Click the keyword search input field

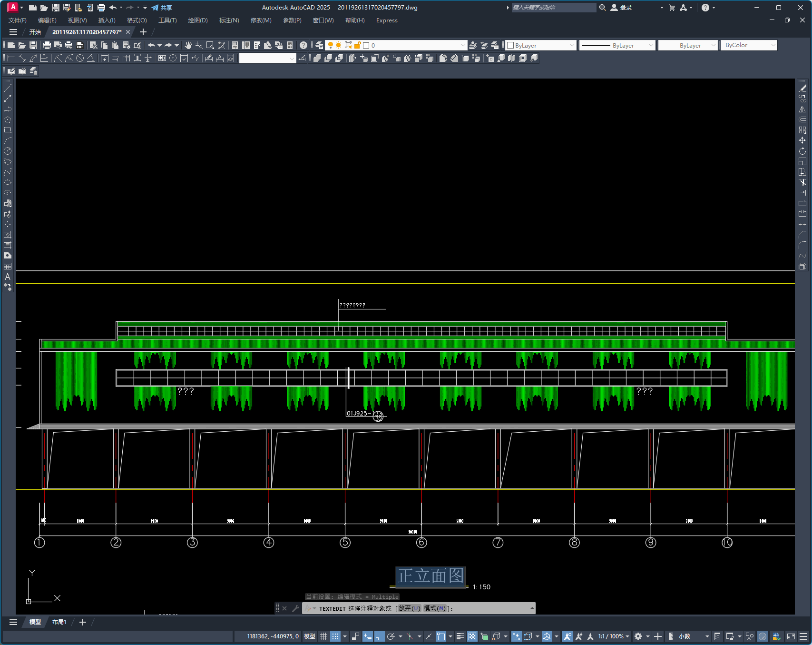coord(554,8)
